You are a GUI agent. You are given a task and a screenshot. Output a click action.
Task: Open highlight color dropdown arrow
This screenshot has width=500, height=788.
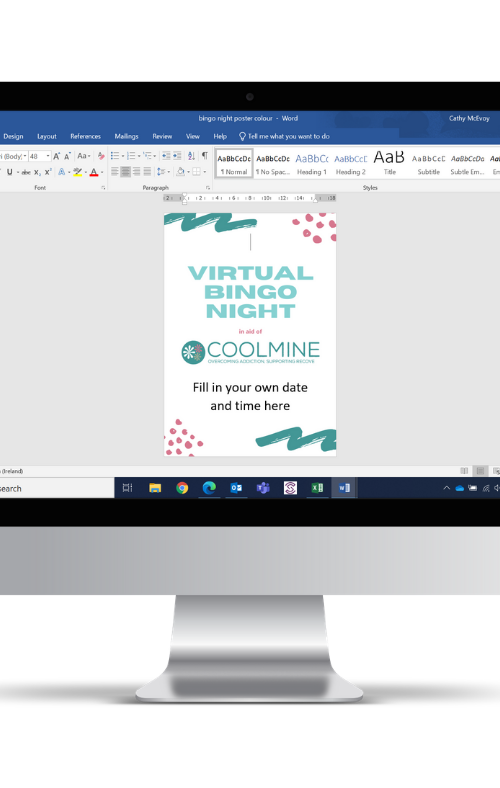click(x=85, y=172)
